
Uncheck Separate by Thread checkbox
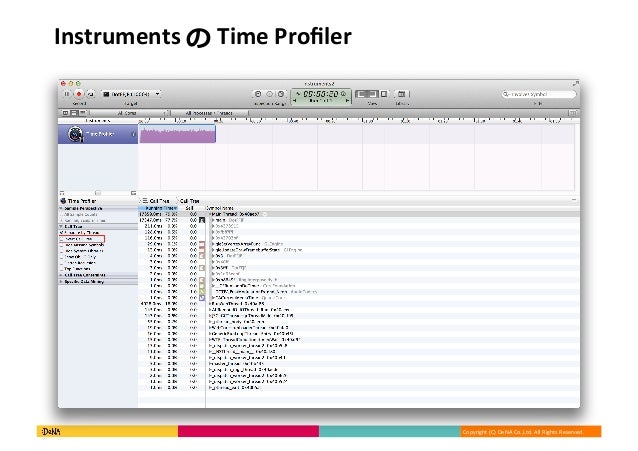point(62,232)
